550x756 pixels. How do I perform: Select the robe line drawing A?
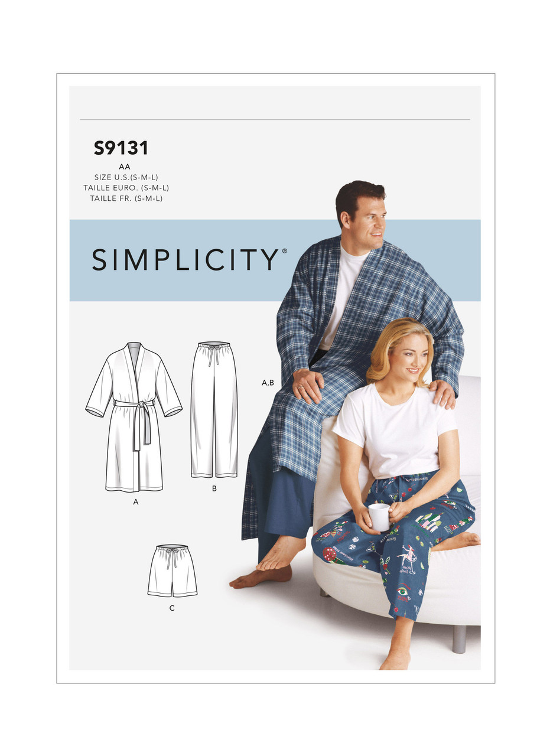pos(134,417)
